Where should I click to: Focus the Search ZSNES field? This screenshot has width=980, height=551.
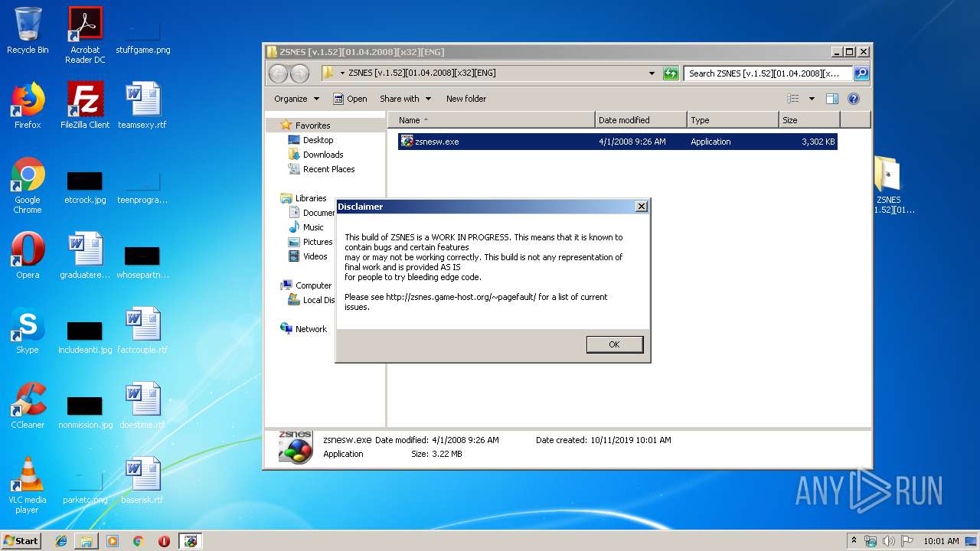[768, 73]
